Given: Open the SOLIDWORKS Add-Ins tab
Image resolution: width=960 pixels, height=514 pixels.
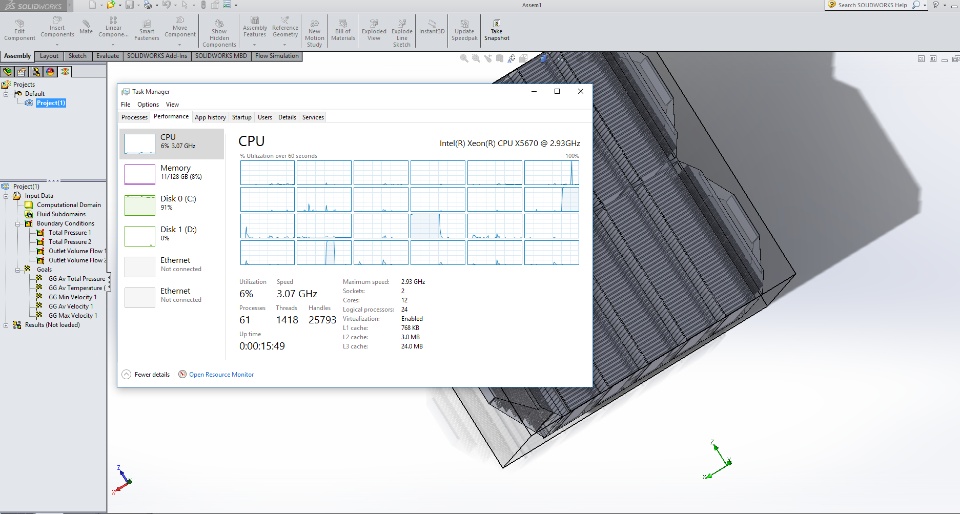Looking at the screenshot, I should (x=157, y=56).
